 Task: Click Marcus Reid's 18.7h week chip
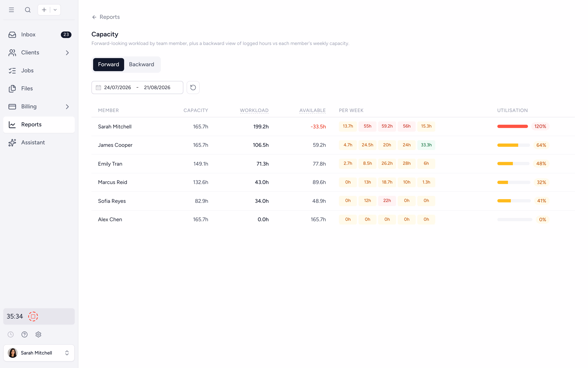[x=387, y=182]
